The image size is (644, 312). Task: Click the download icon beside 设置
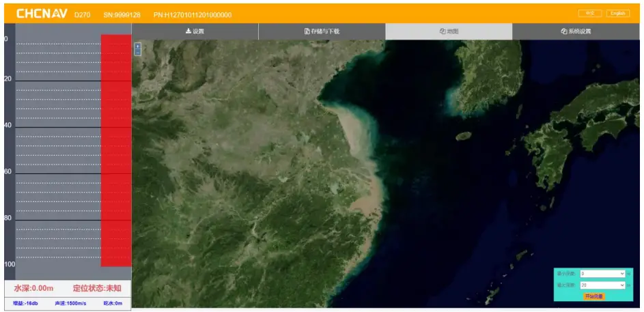[188, 31]
